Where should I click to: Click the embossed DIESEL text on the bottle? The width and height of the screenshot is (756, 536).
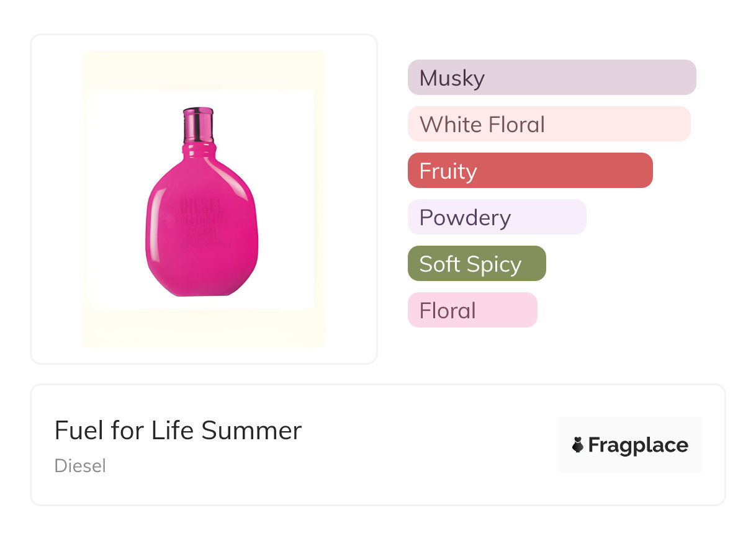201,205
